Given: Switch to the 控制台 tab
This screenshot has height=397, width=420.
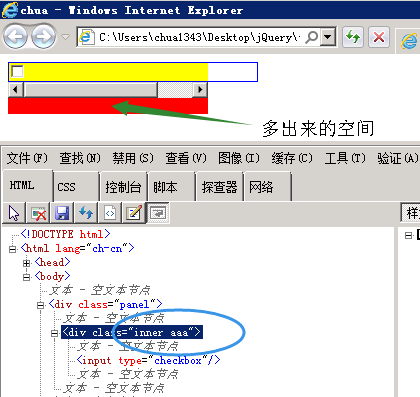Looking at the screenshot, I should 124,187.
